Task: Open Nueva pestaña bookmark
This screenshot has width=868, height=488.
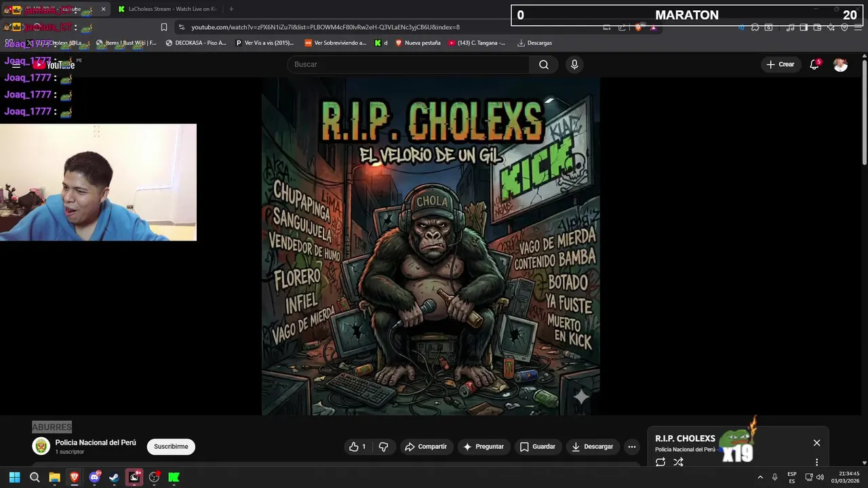Action: point(418,43)
